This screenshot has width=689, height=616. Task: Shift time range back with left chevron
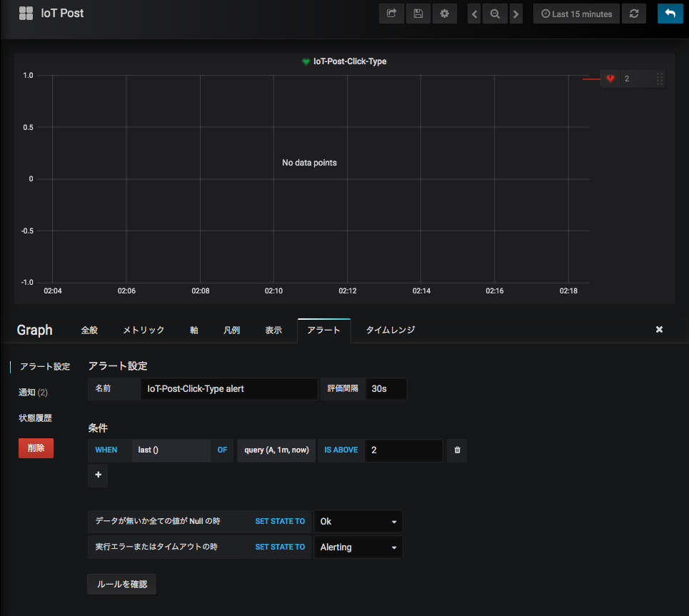click(474, 14)
